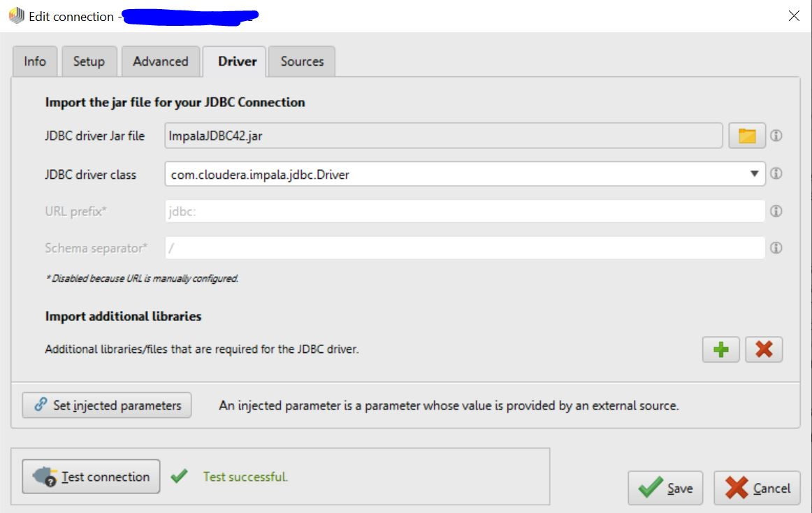Browse for JDBC driver jar with folder icon
This screenshot has height=513, width=812.
(x=747, y=136)
